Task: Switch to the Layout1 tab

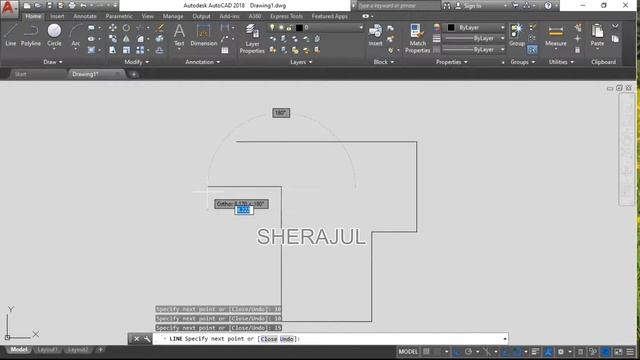Action: [x=47, y=350]
